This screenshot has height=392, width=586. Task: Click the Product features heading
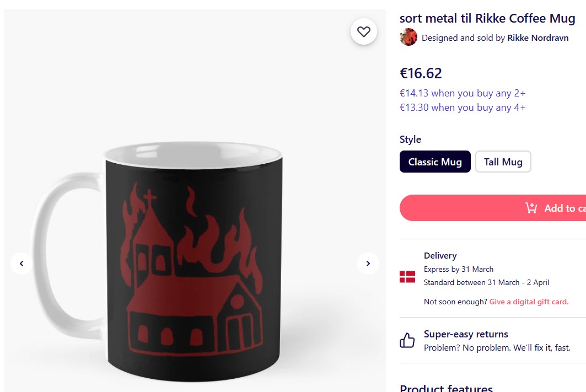tap(446, 388)
